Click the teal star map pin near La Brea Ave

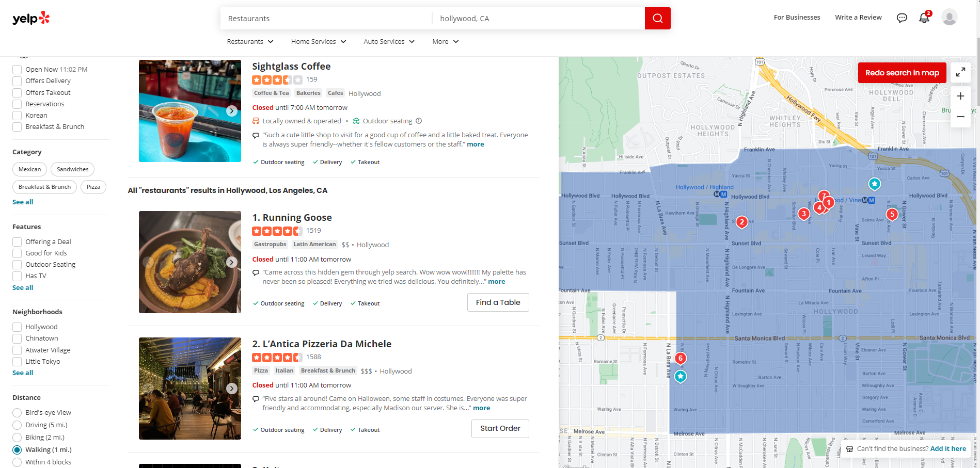coord(681,377)
